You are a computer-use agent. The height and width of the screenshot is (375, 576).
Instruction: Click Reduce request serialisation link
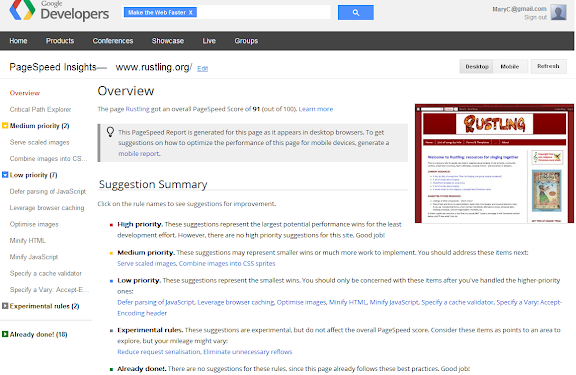pyautogui.click(x=159, y=352)
